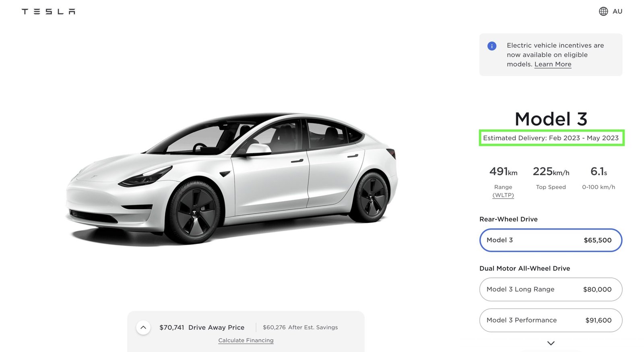Expand the pricing details chevron
The height and width of the screenshot is (352, 644).
[x=143, y=327]
